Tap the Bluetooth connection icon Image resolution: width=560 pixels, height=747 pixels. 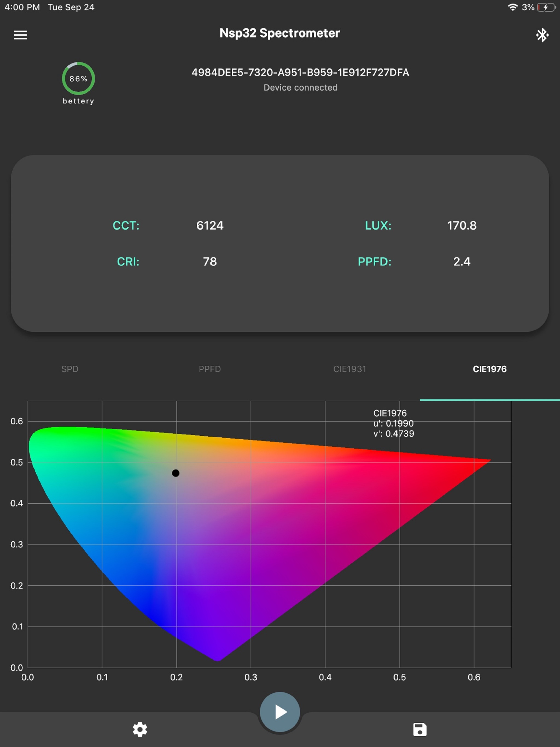point(542,35)
